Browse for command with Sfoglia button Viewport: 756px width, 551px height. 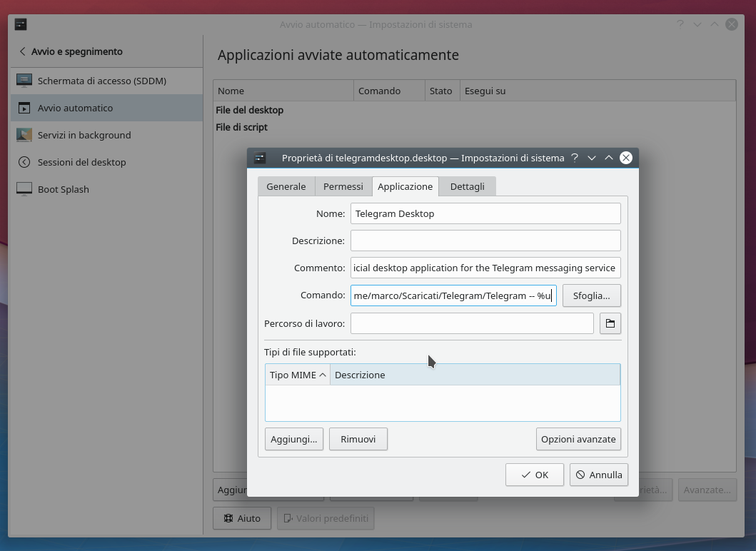tap(592, 295)
